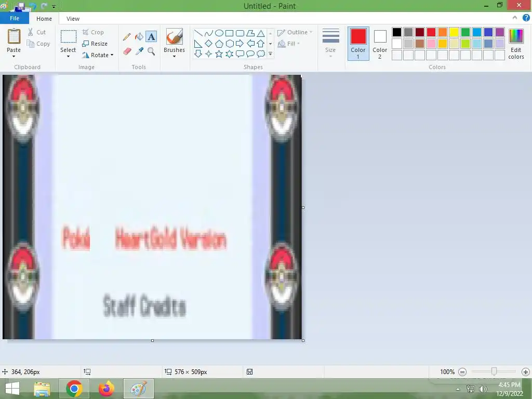This screenshot has width=532, height=399.
Task: Select the Fill with color bucket tool
Action: click(x=139, y=37)
